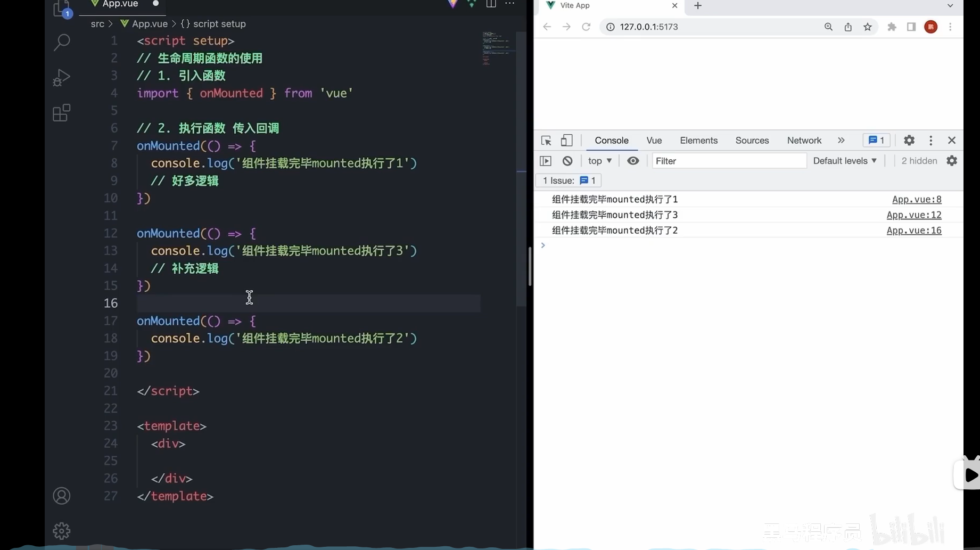Open source link App.vue:12
Viewport: 980px width, 550px height.
(914, 215)
